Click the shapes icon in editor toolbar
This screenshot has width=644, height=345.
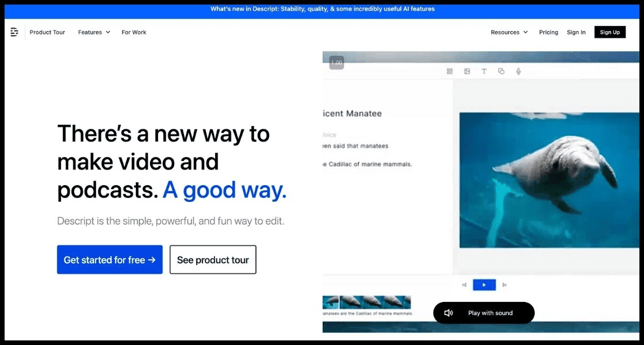click(x=501, y=71)
